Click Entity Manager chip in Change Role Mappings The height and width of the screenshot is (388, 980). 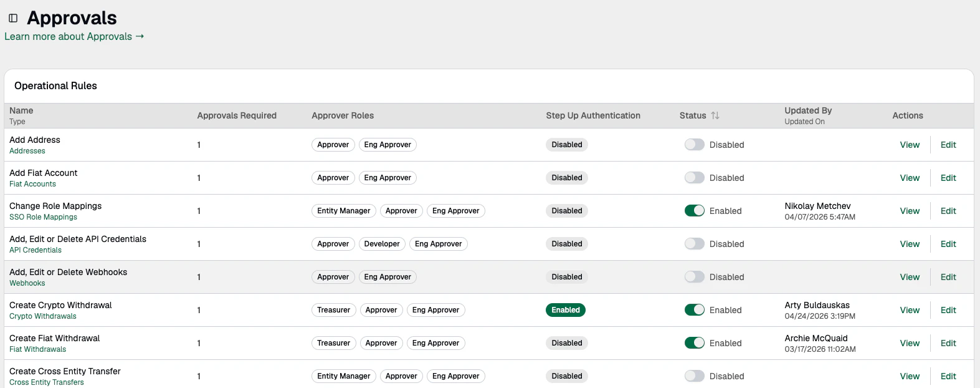click(344, 211)
